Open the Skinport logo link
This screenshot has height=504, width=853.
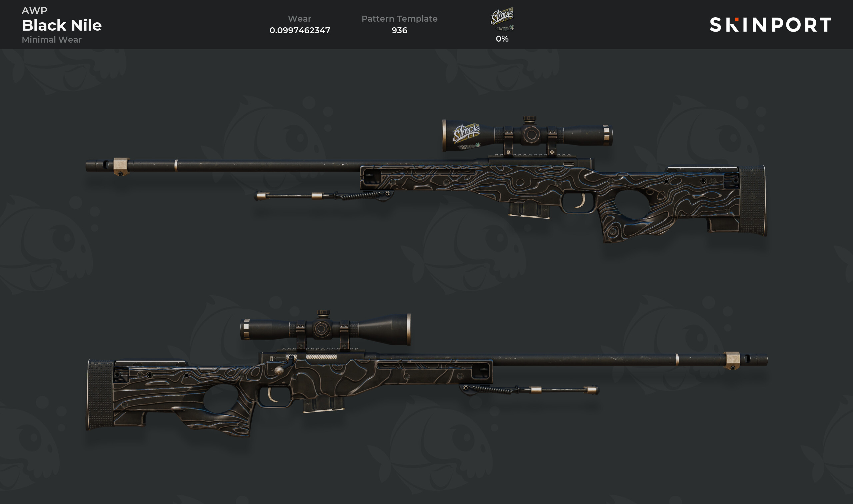770,25
